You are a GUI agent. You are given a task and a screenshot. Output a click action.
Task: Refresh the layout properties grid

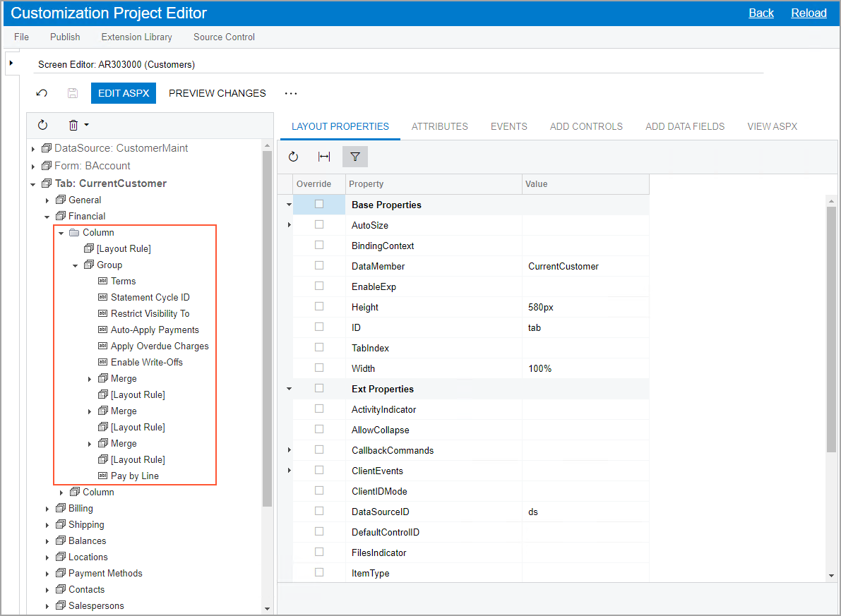pyautogui.click(x=294, y=157)
